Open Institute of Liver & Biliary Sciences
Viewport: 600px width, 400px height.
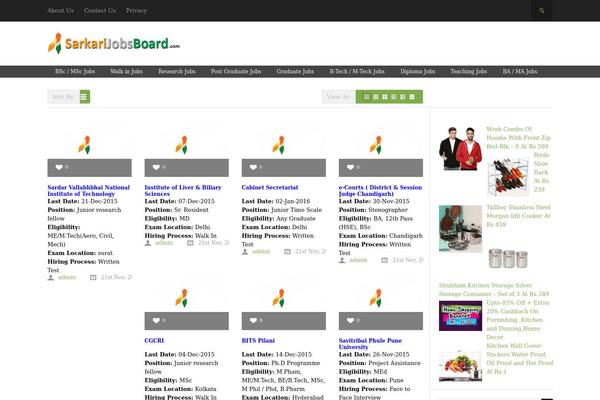pos(183,191)
